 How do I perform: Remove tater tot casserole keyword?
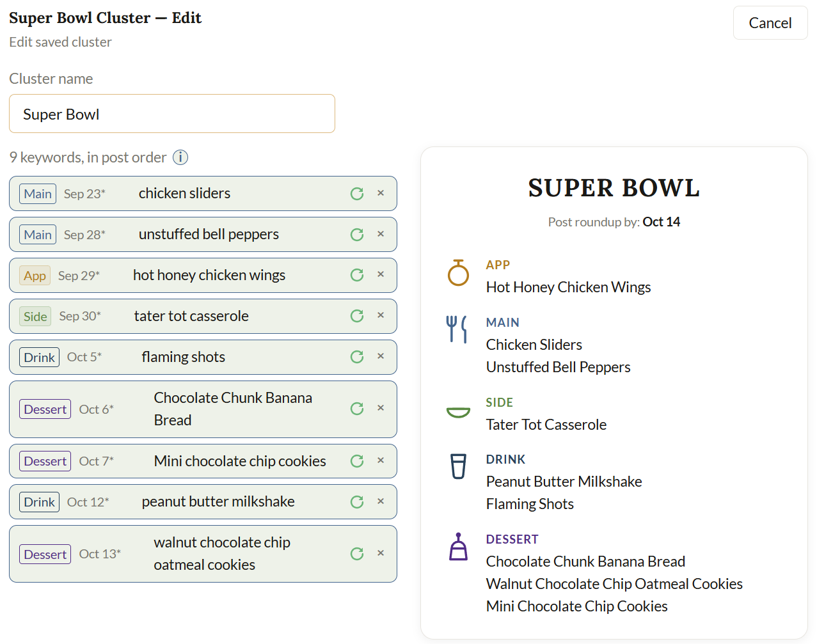tap(381, 315)
